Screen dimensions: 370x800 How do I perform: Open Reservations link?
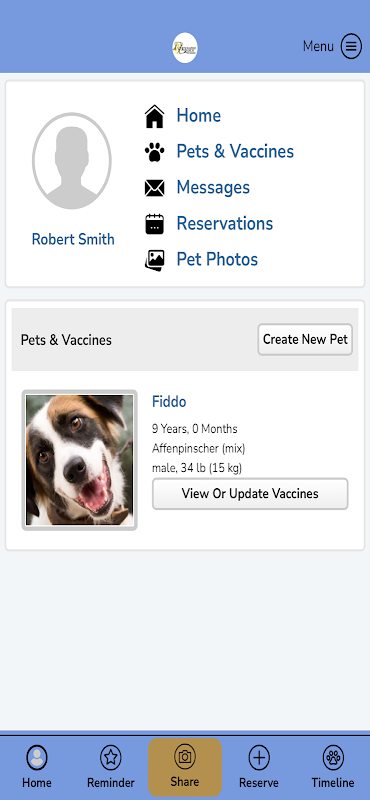(225, 223)
